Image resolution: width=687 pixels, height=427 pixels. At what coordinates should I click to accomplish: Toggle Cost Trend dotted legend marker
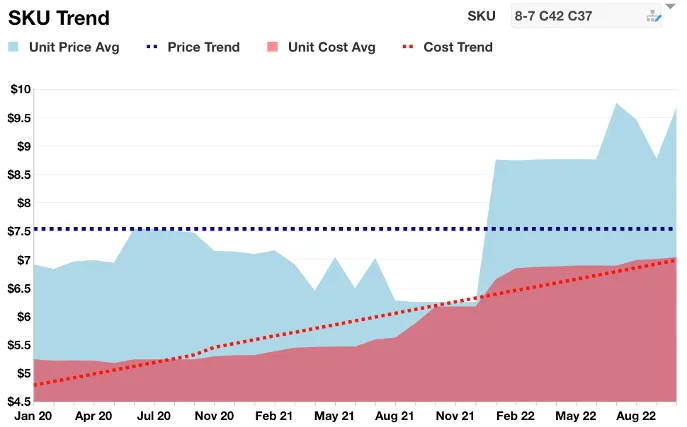408,47
